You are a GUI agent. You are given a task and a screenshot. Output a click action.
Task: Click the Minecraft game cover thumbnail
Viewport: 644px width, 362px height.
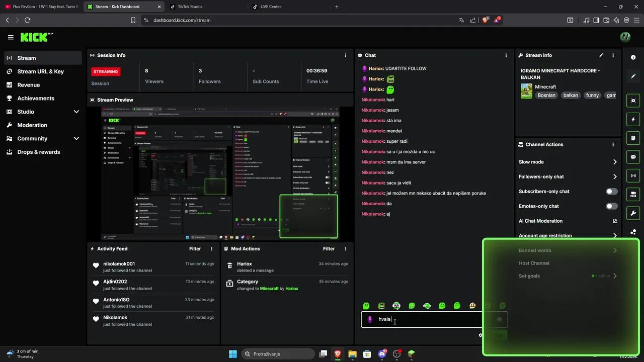pyautogui.click(x=526, y=91)
